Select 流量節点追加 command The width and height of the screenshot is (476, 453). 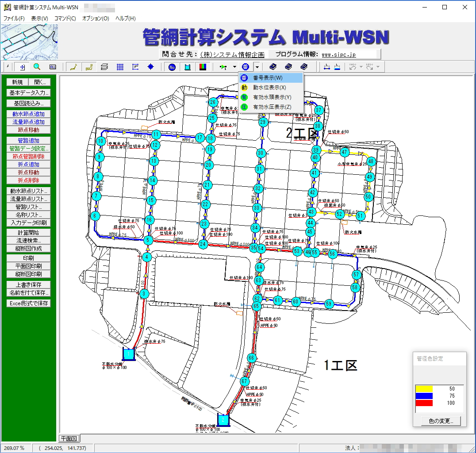point(29,122)
